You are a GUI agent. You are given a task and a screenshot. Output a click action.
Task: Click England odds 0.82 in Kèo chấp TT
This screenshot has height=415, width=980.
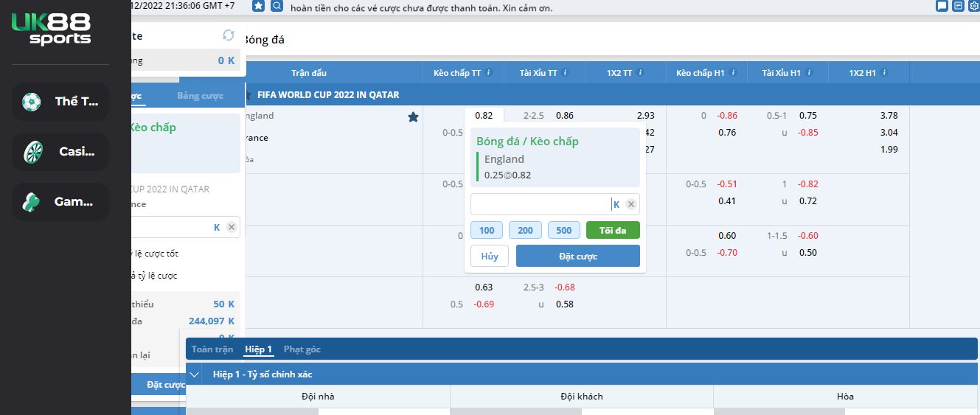(x=484, y=115)
